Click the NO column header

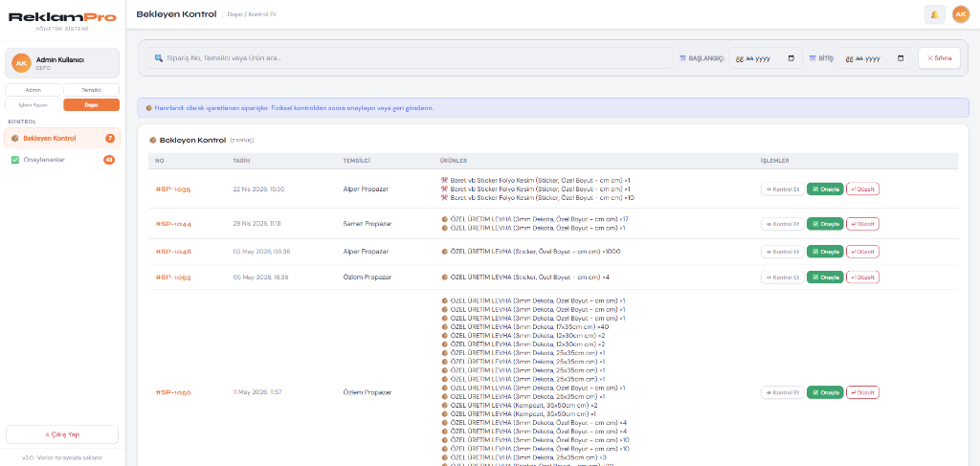(x=160, y=161)
